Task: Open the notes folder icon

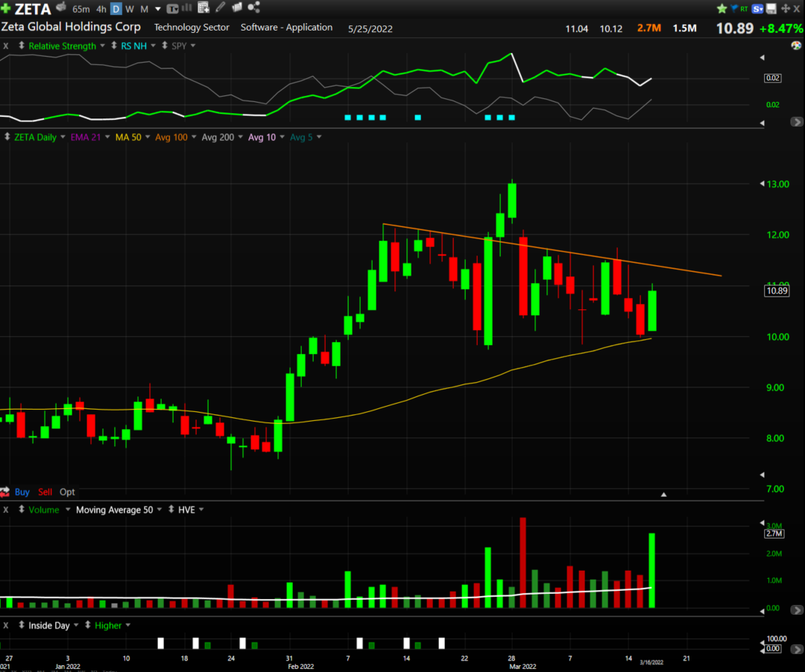Action: coord(237,7)
